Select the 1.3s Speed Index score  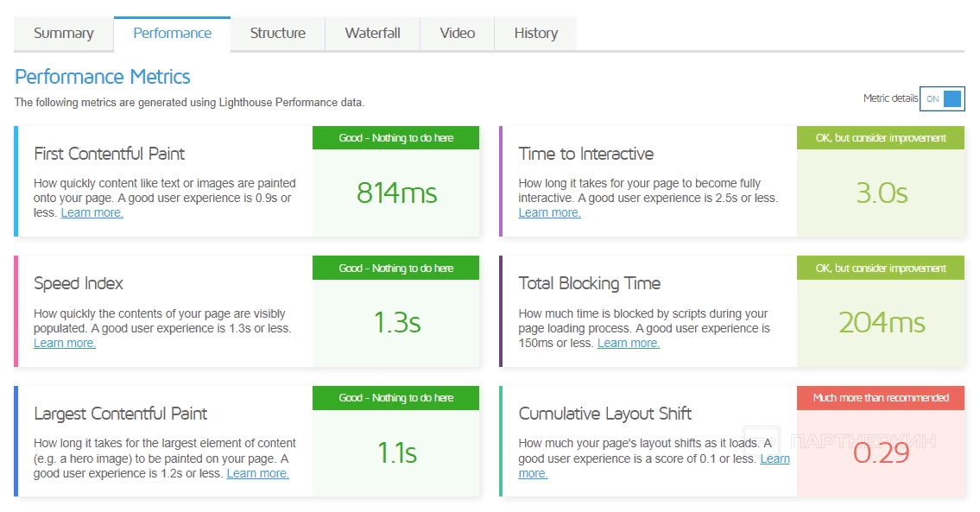pyautogui.click(x=396, y=323)
